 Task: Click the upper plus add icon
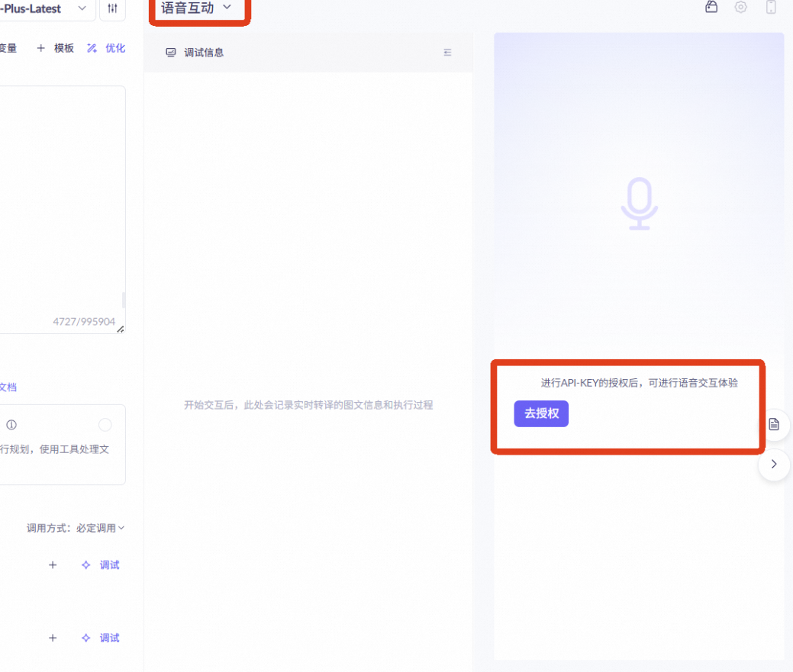pyautogui.click(x=53, y=565)
